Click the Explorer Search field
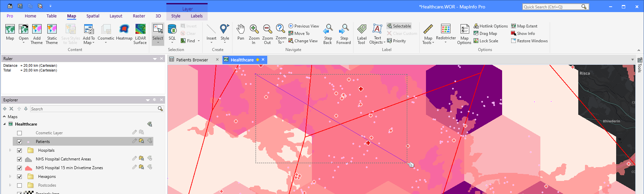644x194 pixels. (94, 109)
